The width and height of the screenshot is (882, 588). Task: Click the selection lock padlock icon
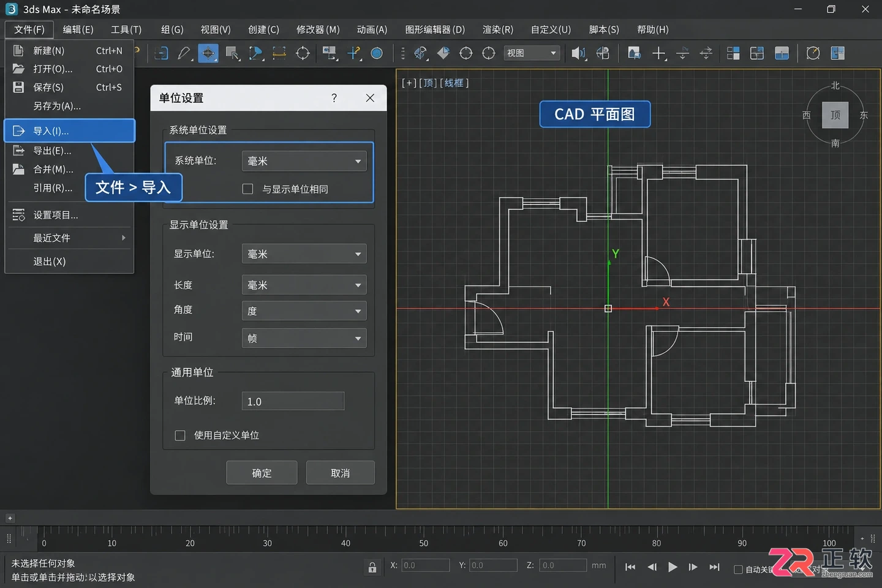(x=372, y=567)
